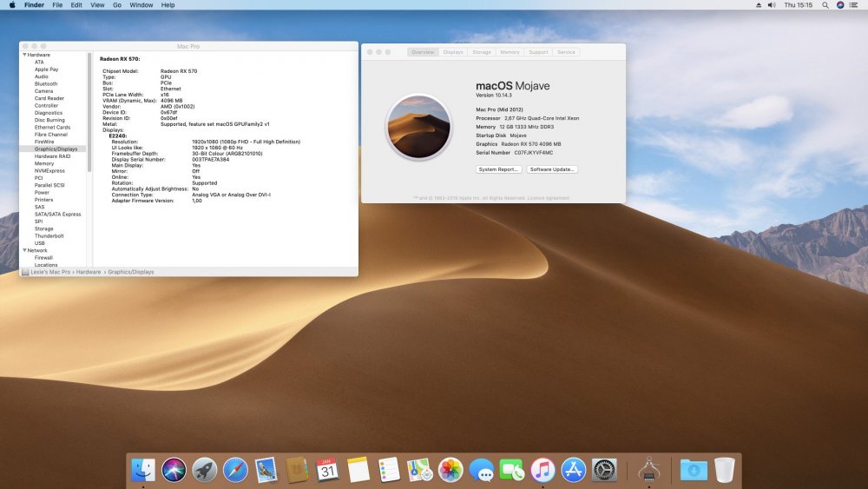Open Downloads folder in Dock
Image resolution: width=868 pixels, height=489 pixels.
coord(694,470)
